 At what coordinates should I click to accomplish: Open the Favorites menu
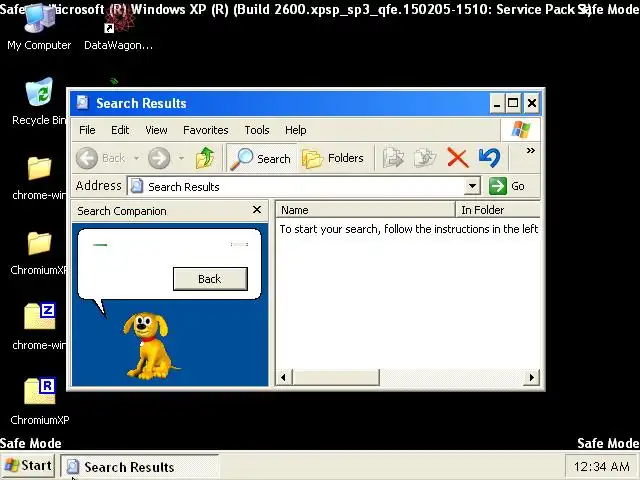[x=206, y=130]
